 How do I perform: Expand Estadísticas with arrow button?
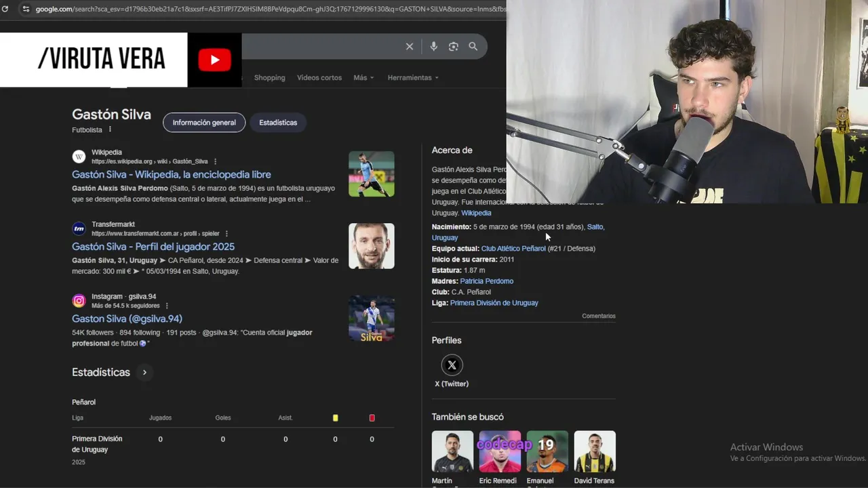pyautogui.click(x=144, y=372)
